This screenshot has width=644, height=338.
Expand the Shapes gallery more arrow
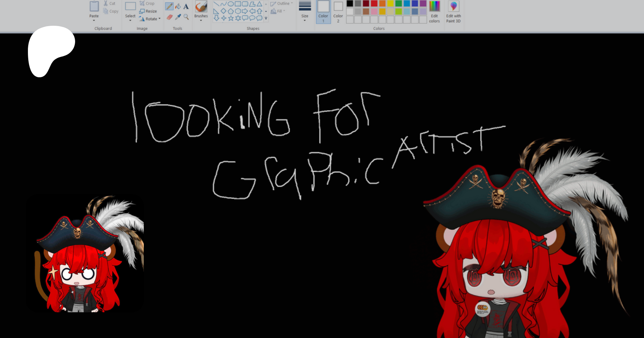[x=266, y=18]
